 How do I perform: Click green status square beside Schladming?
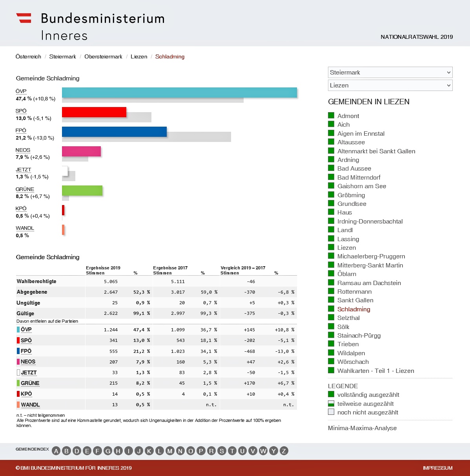pyautogui.click(x=331, y=309)
